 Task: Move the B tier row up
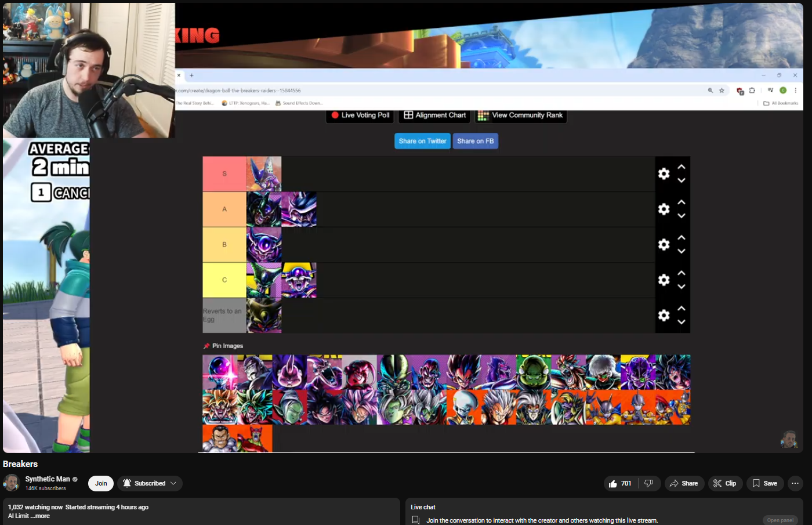681,238
